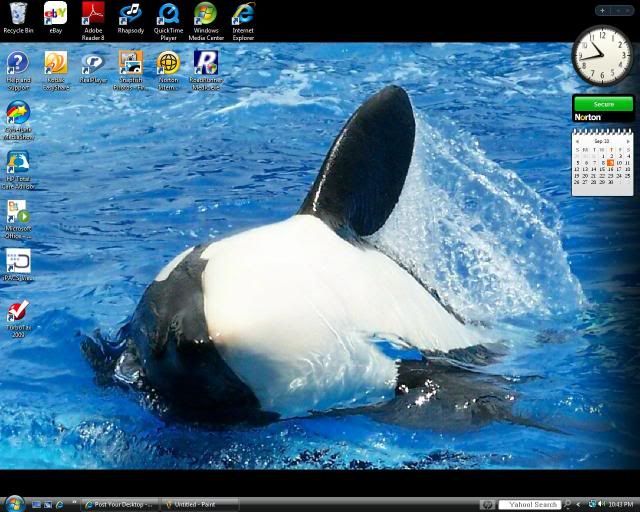Open the RealPlayer desktop shortcut
640x512 pixels.
(x=93, y=67)
